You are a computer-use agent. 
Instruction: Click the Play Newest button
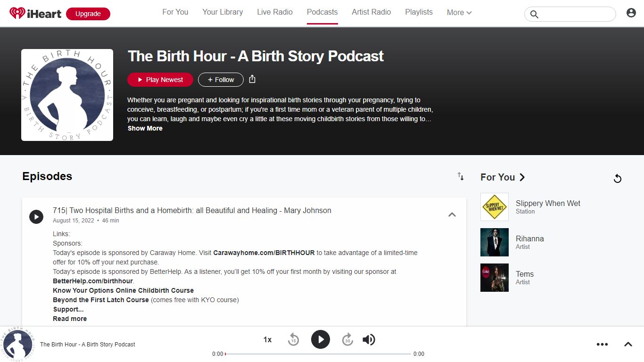[x=160, y=80]
